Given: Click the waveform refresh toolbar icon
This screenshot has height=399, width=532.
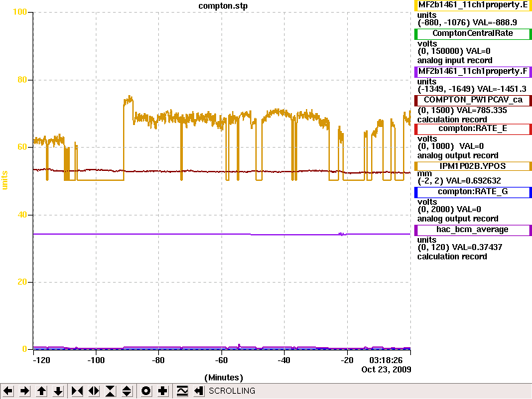Looking at the screenshot, I should pos(182,391).
